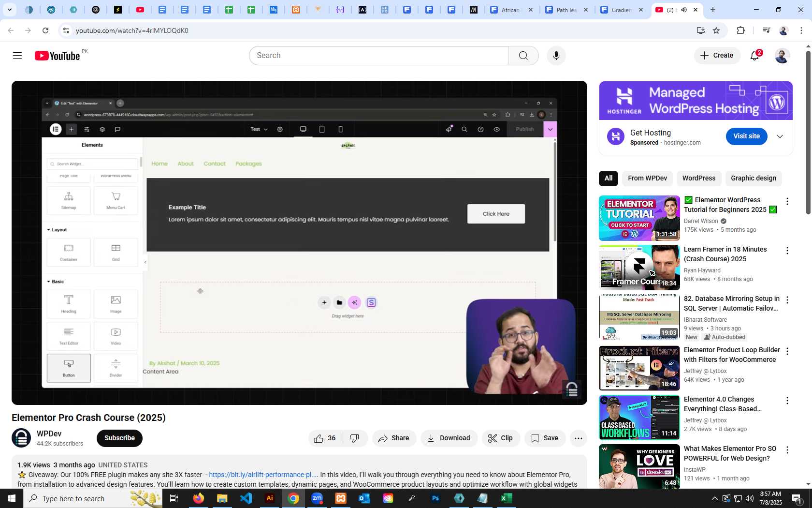Image resolution: width=812 pixels, height=508 pixels.
Task: Show hidden system tray icons
Action: point(714,498)
